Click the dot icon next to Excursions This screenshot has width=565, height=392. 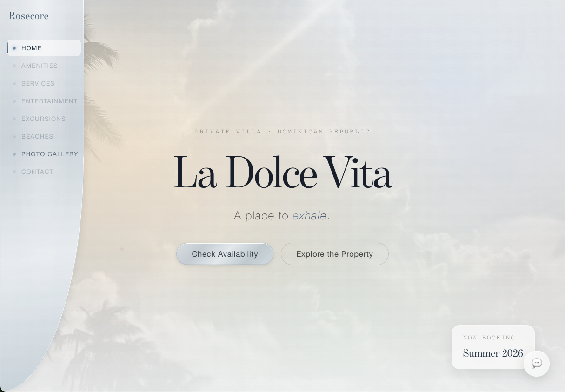pyautogui.click(x=14, y=119)
